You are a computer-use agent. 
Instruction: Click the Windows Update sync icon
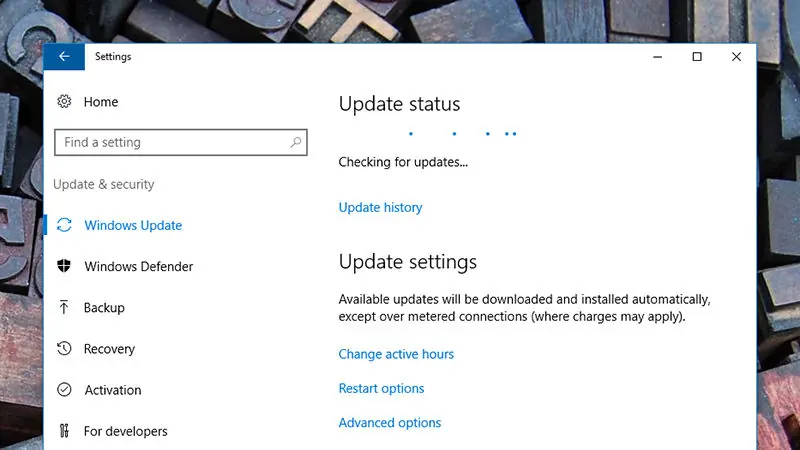point(64,225)
